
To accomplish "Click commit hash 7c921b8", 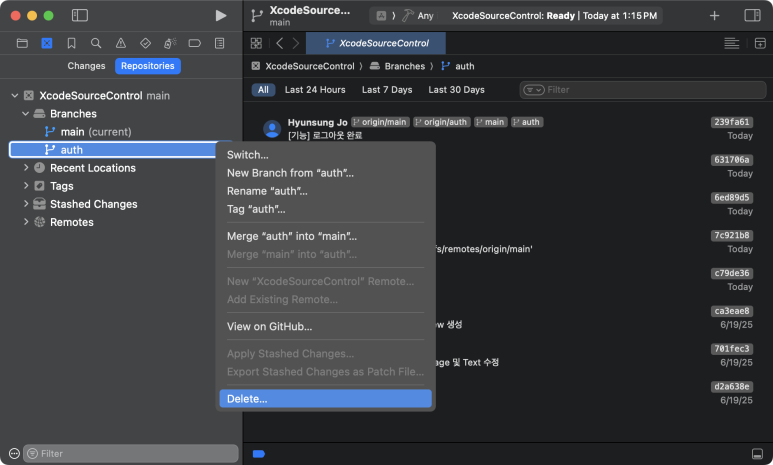I will coord(732,235).
